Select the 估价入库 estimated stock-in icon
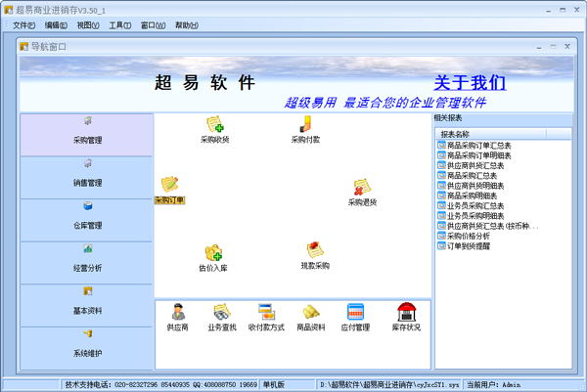Viewport: 587px width, 392px height. (213, 254)
